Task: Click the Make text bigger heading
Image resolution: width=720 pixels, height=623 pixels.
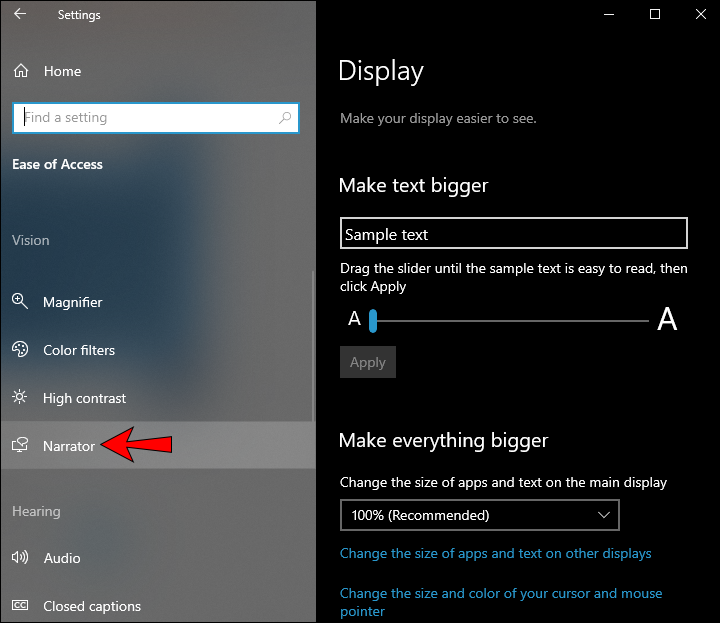Action: click(x=413, y=185)
